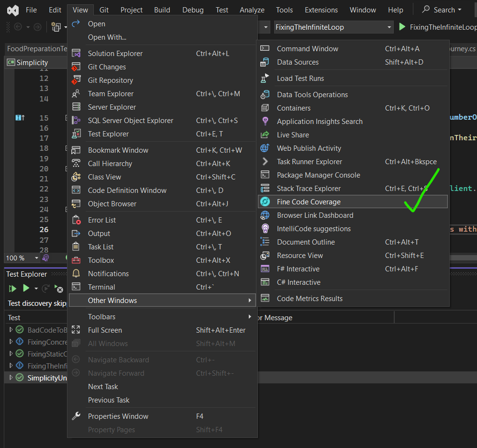This screenshot has height=448, width=477.
Task: Click line number 26 in editor gutter
Action: 44,229
